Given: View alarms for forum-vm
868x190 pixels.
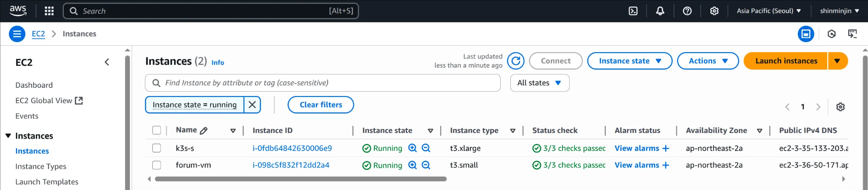Looking at the screenshot, I should tap(637, 165).
